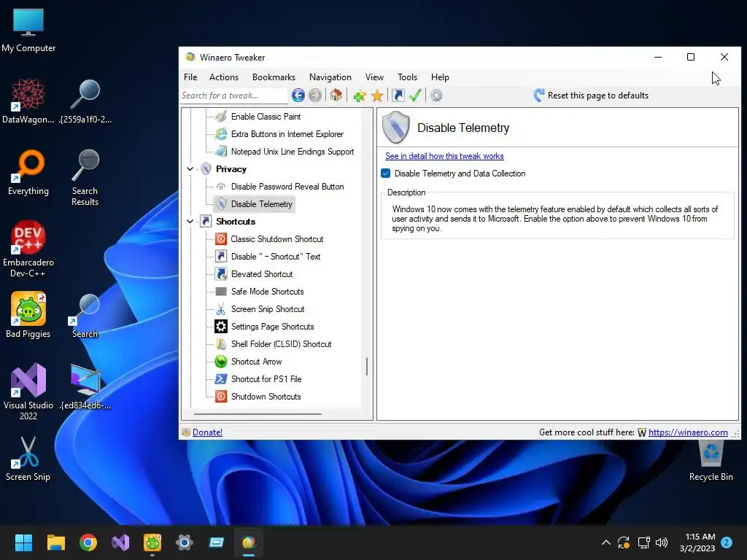Select Disable " - Shortcut" Text item

(275, 257)
